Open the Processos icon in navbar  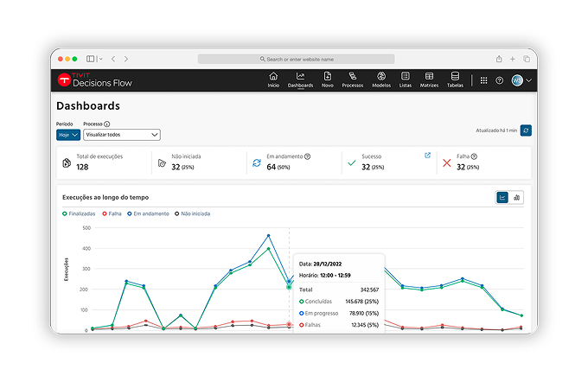353,78
